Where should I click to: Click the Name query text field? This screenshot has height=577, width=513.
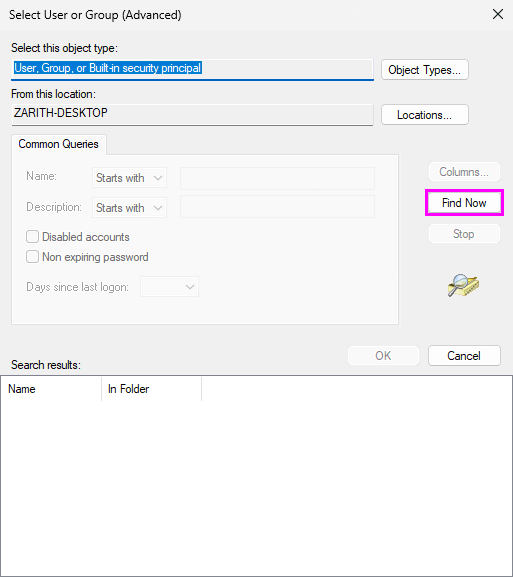click(277, 178)
